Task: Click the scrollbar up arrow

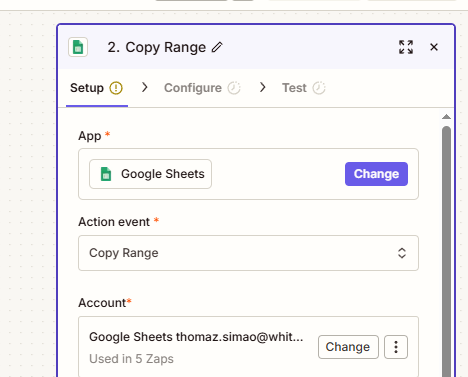Action: [x=446, y=117]
